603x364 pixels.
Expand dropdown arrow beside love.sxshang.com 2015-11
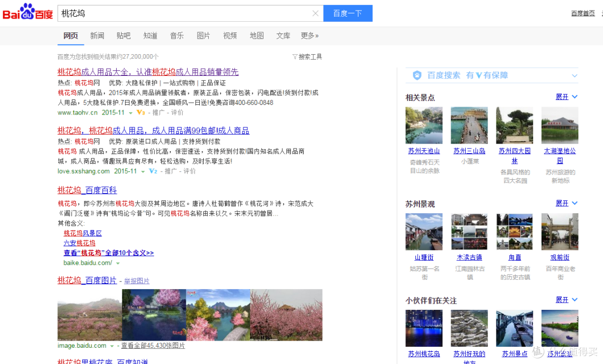pos(143,171)
